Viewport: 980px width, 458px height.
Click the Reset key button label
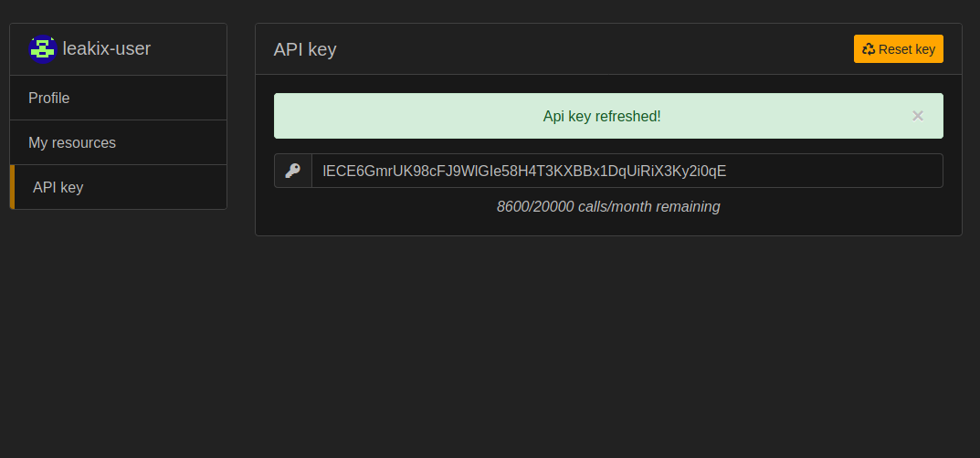(x=907, y=49)
